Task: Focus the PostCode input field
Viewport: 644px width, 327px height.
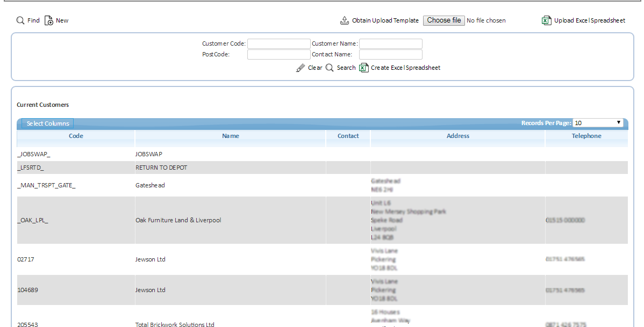Action: 279,55
